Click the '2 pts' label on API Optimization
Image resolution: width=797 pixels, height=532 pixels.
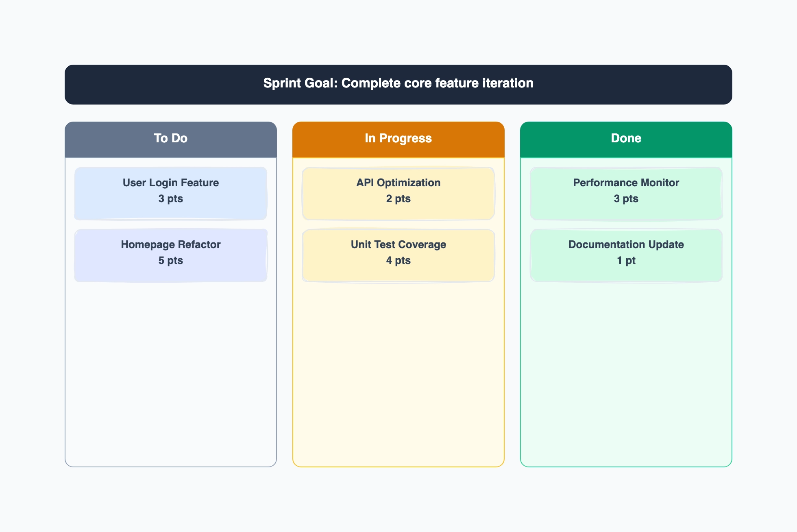coord(398,199)
